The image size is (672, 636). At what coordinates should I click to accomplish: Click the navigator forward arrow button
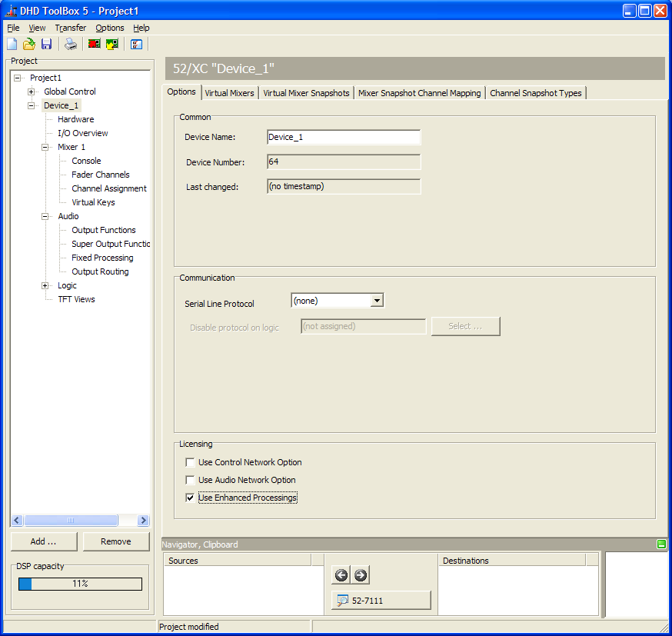(361, 574)
